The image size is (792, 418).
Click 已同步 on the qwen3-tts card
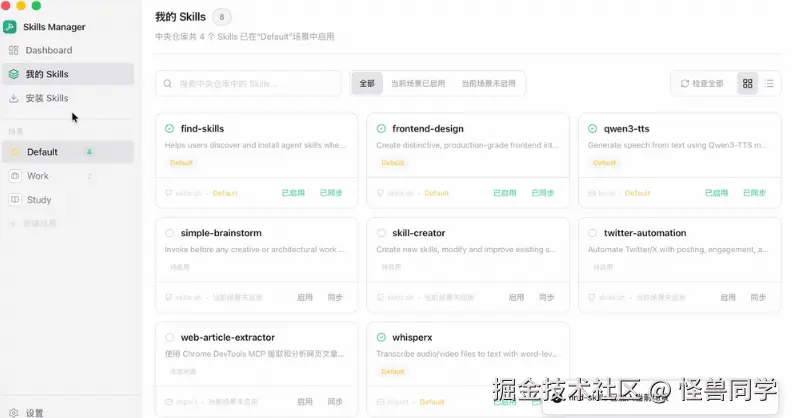point(755,193)
